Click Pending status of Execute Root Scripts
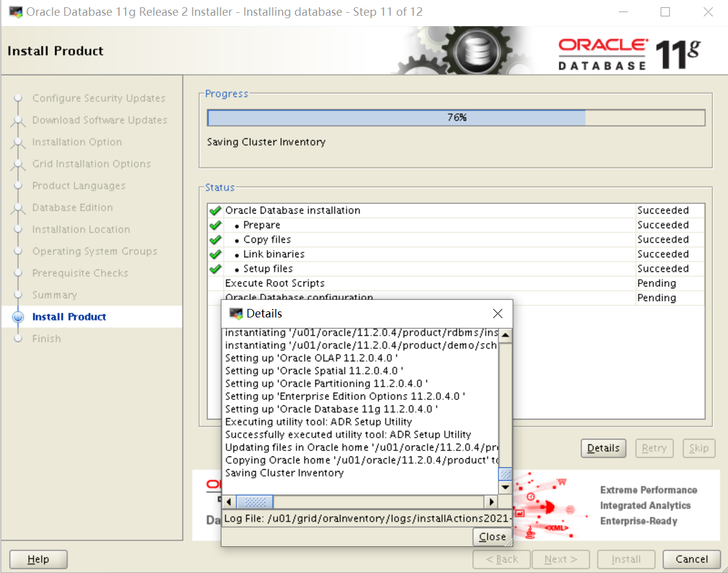Screen dimensions: 728x573 click(x=656, y=283)
